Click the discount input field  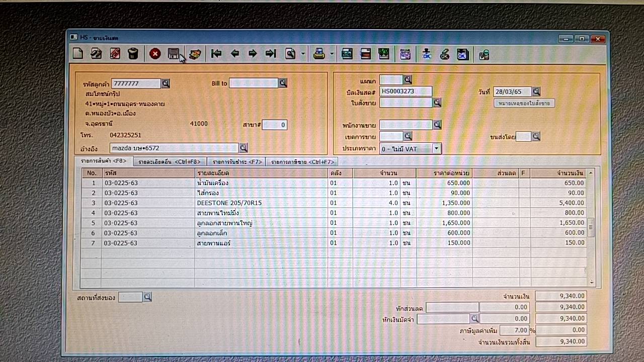452,307
